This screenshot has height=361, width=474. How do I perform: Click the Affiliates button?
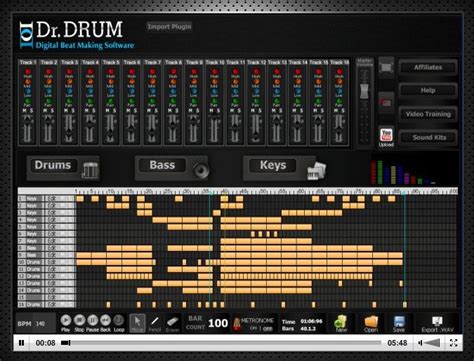(428, 67)
